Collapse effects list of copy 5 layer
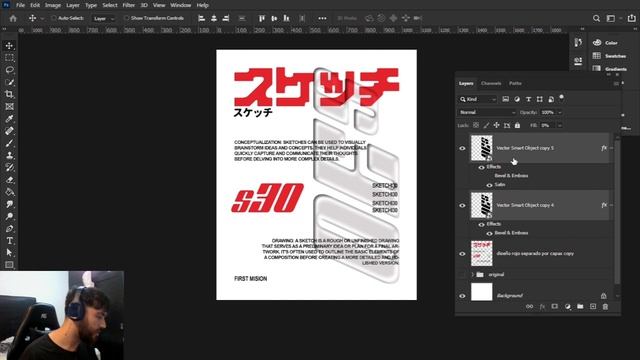Viewport: 640px width, 360px height. click(611, 148)
